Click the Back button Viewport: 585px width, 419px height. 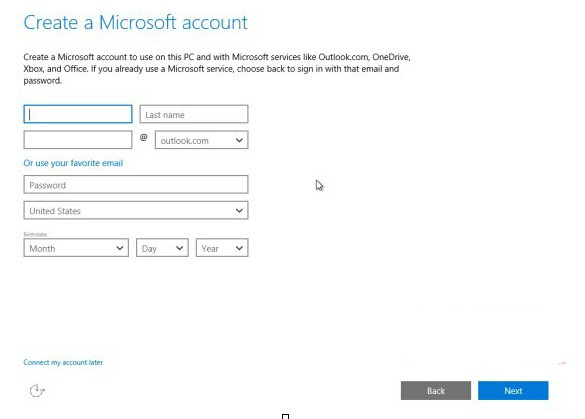[436, 391]
